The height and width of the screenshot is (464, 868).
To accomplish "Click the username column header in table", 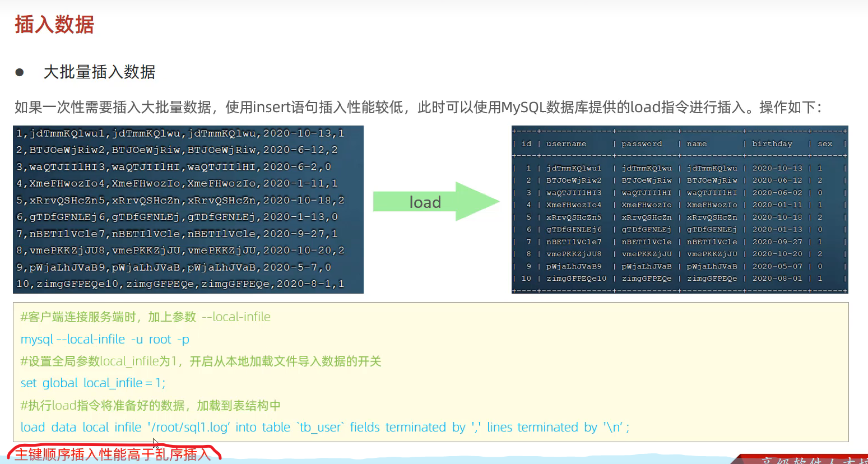I will pos(566,144).
